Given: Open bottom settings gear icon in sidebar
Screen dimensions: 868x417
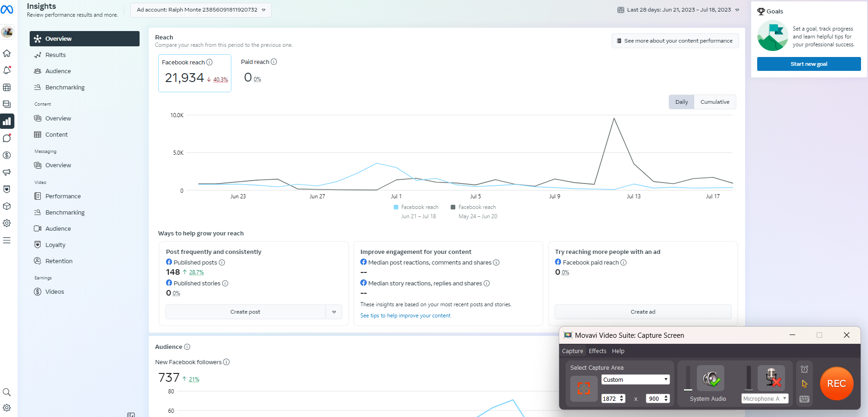Looking at the screenshot, I should click(7, 408).
